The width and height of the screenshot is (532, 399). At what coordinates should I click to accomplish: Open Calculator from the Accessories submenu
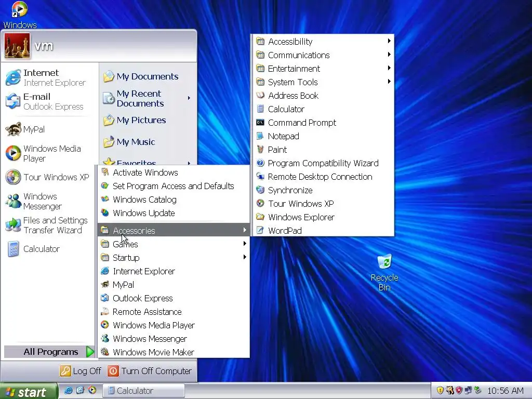coord(323,109)
